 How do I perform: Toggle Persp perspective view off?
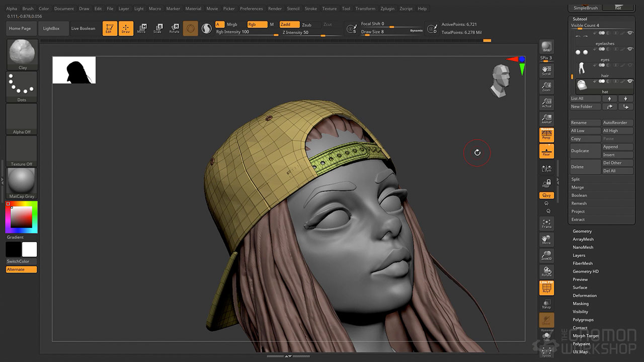[546, 135]
